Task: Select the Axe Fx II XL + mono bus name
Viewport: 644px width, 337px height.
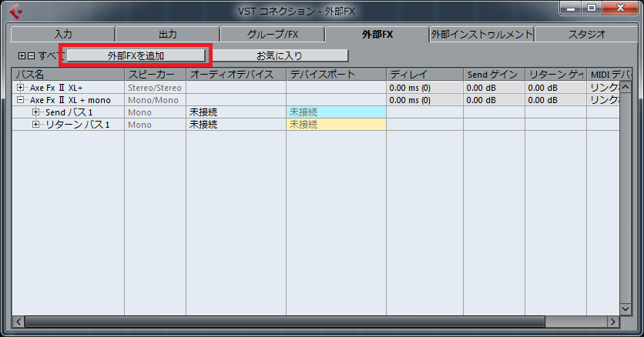Action: (70, 100)
